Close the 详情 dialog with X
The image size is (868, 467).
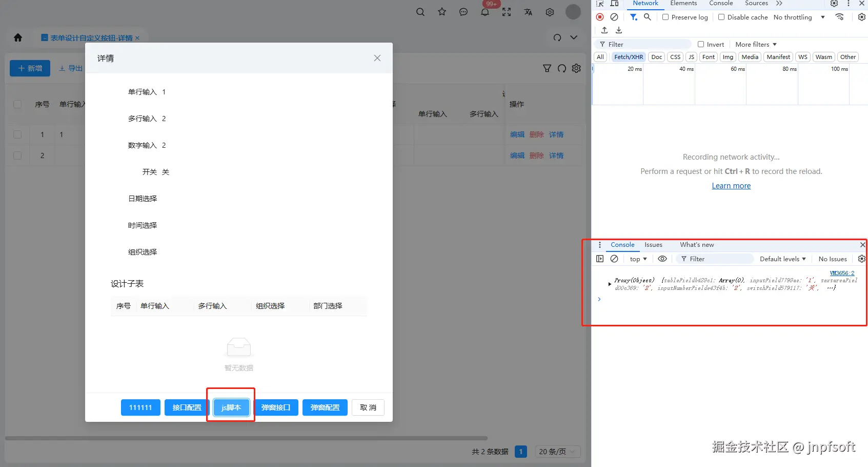pos(377,58)
